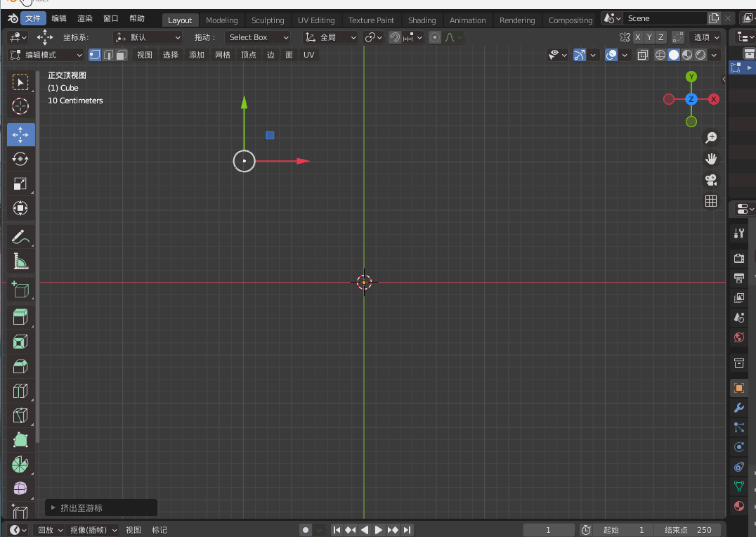Open the 编辑 menu
The height and width of the screenshot is (537, 756).
click(59, 18)
